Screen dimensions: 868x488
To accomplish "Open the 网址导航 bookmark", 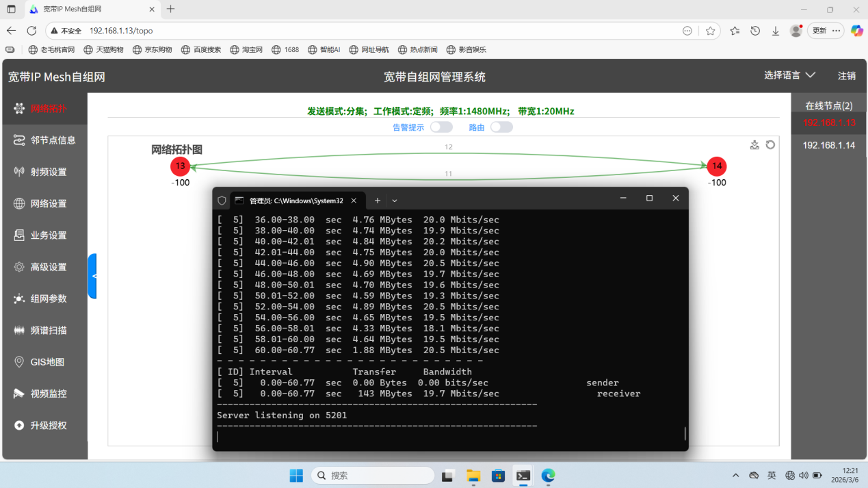I will point(369,49).
